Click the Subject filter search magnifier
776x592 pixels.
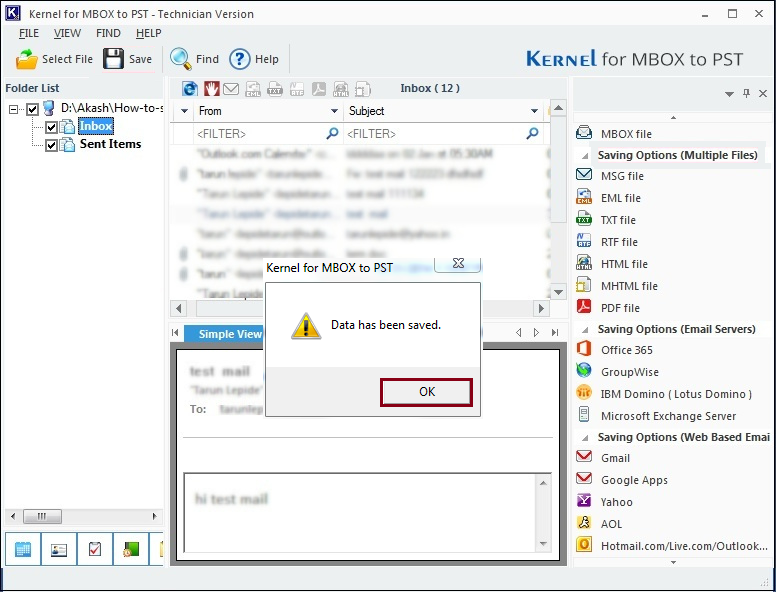[533, 133]
